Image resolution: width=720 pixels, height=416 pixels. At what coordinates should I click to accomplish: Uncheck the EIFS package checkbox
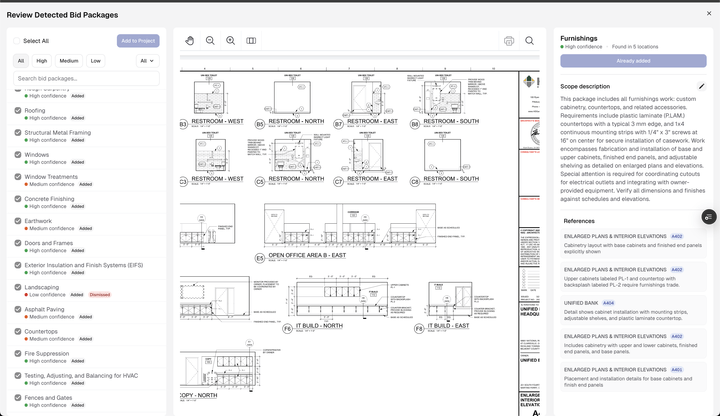18,265
